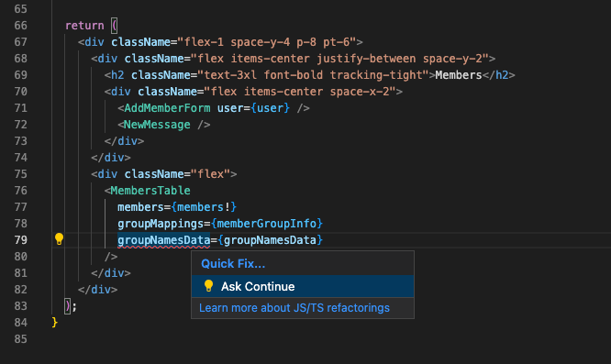This screenshot has width=611, height=364.
Task: Click the groupMappings attribute on line 78
Action: [x=161, y=224]
